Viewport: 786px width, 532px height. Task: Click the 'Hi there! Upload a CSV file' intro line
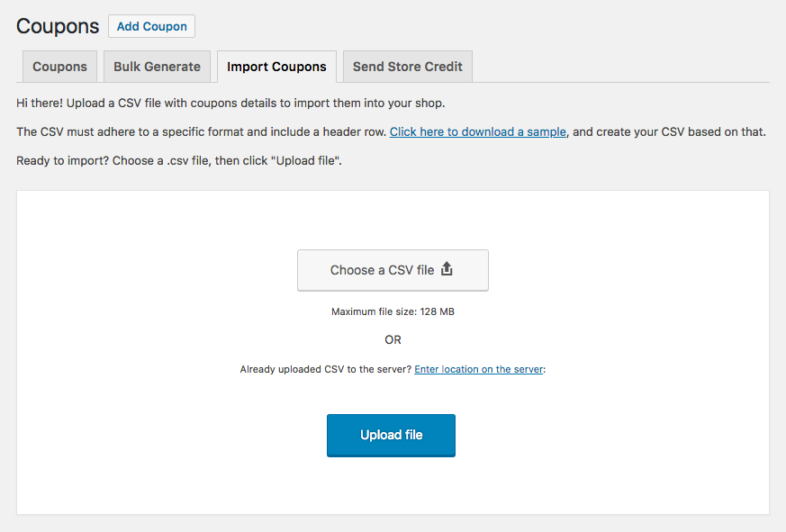coord(230,104)
